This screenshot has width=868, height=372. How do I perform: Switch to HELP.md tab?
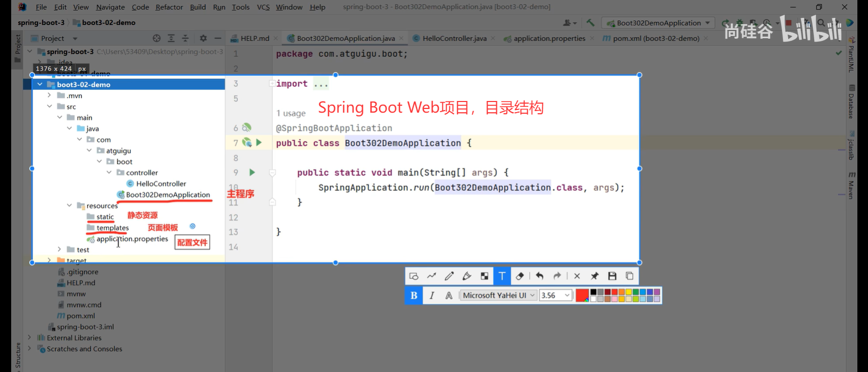[x=255, y=38]
